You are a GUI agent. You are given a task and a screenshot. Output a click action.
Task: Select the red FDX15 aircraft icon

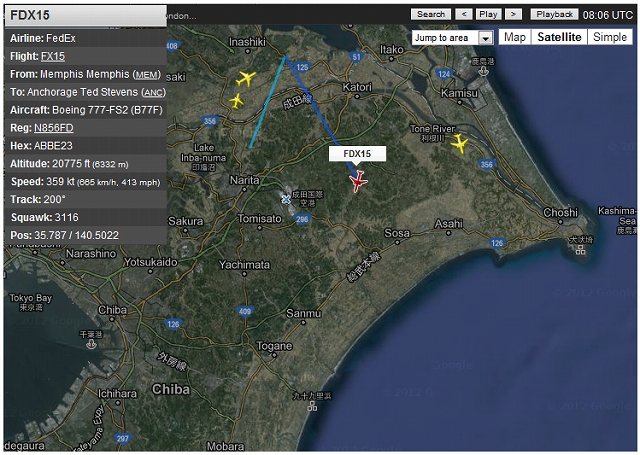[358, 181]
